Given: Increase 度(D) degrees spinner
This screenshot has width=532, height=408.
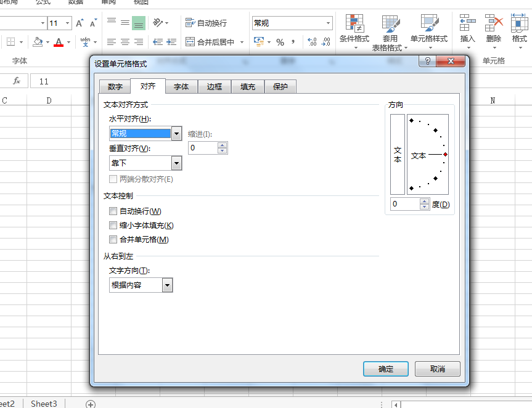Looking at the screenshot, I should [424, 202].
